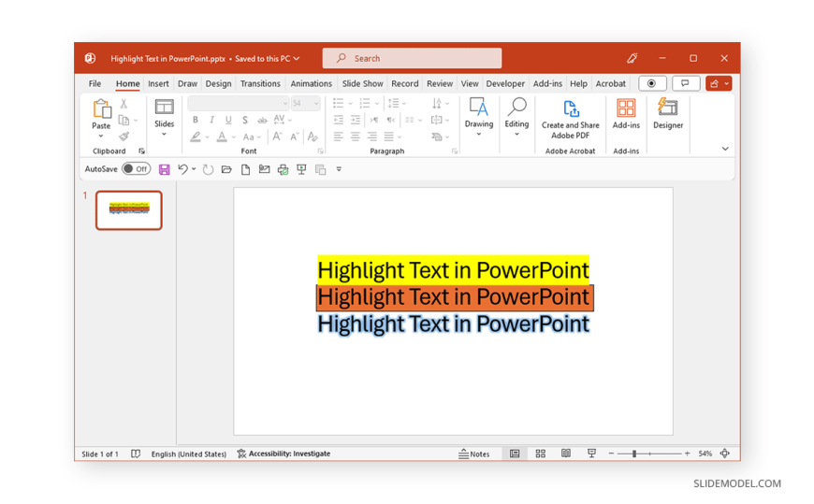Image resolution: width=814 pixels, height=504 pixels.
Task: Toggle the Notes pane
Action: pyautogui.click(x=474, y=454)
